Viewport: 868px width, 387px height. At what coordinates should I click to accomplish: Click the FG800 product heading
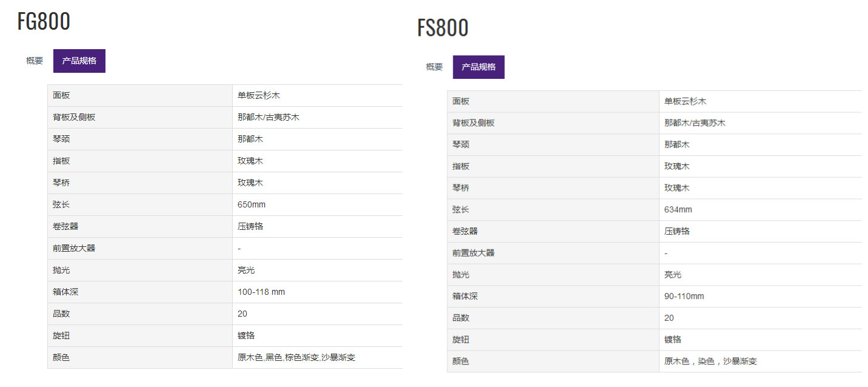[x=44, y=21]
